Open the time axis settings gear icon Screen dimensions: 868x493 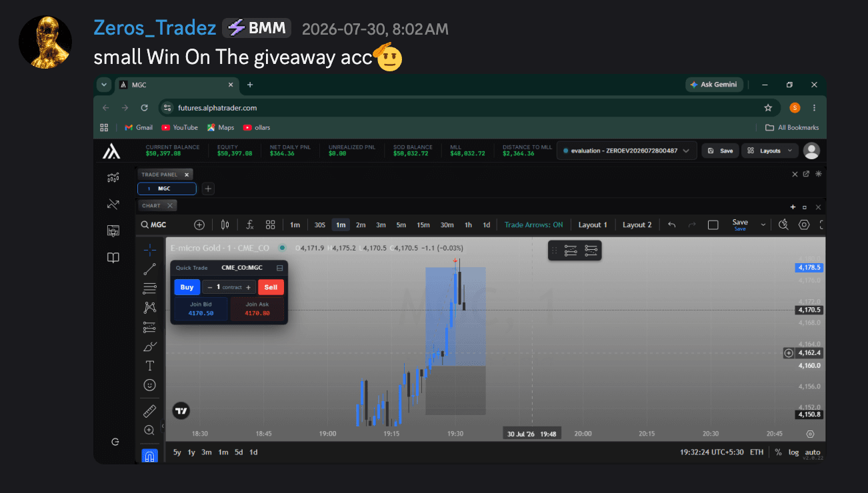pos(810,434)
